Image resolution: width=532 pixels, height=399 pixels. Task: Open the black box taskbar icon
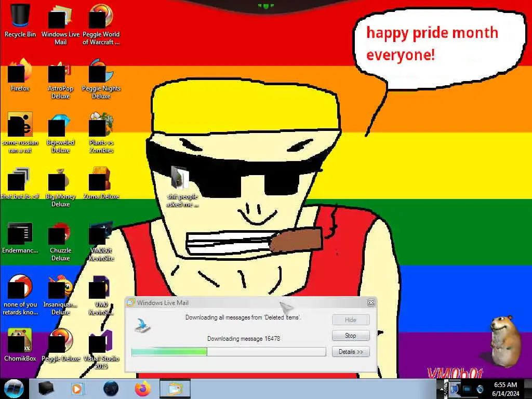click(x=46, y=389)
